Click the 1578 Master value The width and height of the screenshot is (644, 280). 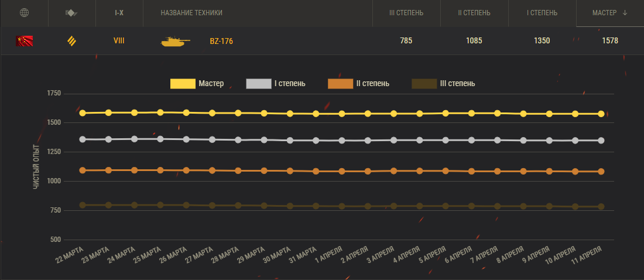pyautogui.click(x=610, y=40)
